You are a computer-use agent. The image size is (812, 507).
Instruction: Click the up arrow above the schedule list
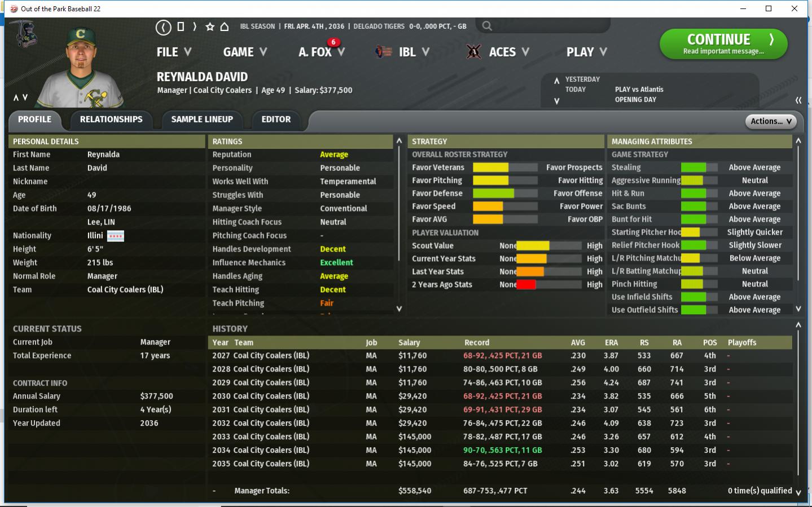(x=557, y=80)
